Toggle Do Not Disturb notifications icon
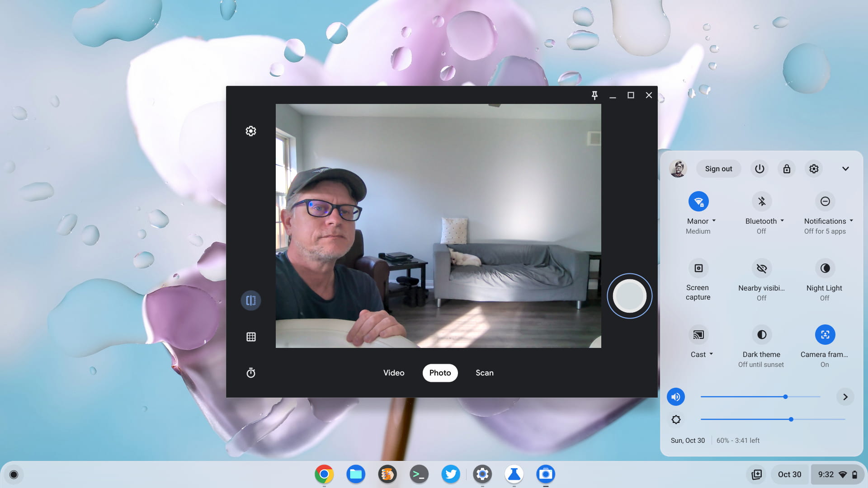Image resolution: width=868 pixels, height=488 pixels. (825, 202)
